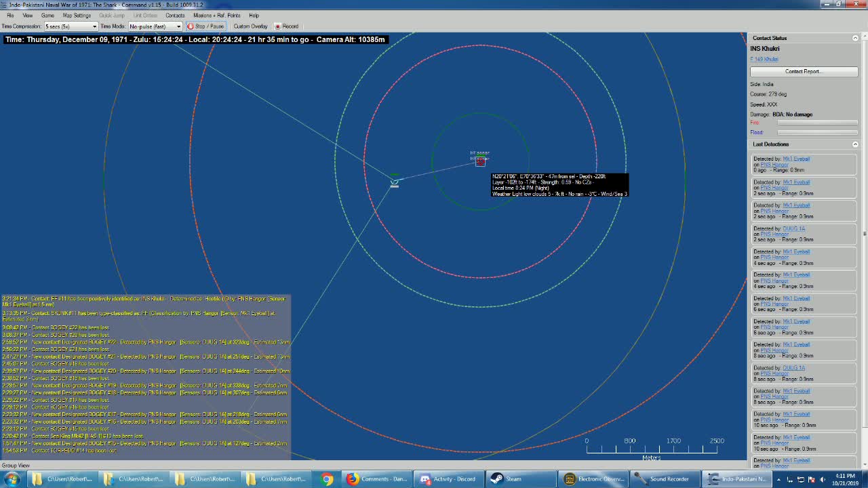
Task: Open the Game menu
Action: click(x=47, y=15)
